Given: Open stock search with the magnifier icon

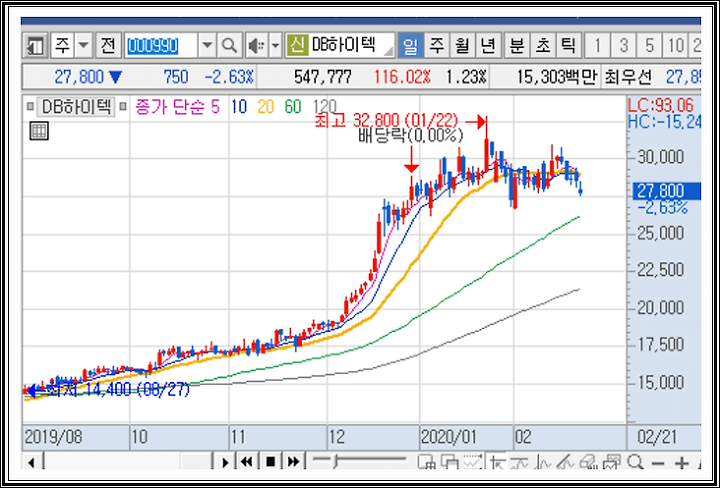Looking at the screenshot, I should click(229, 45).
